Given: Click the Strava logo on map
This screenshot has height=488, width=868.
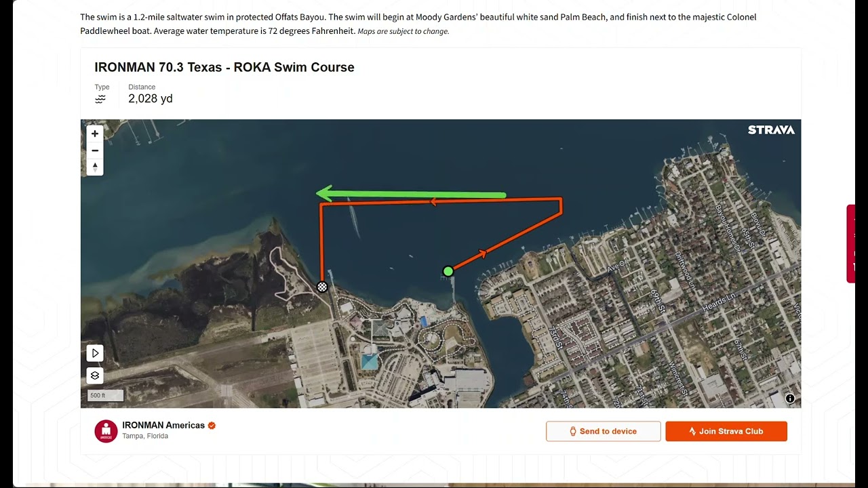Looking at the screenshot, I should (771, 130).
